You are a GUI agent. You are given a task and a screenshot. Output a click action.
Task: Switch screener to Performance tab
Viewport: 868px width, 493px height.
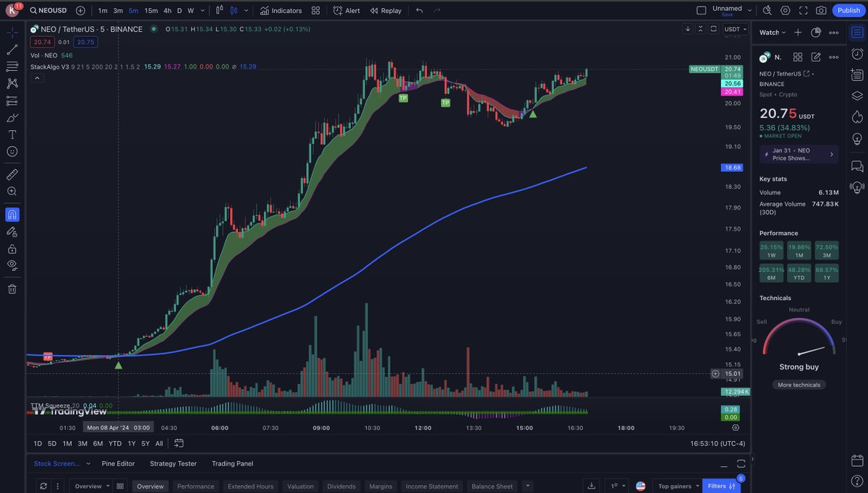point(195,486)
